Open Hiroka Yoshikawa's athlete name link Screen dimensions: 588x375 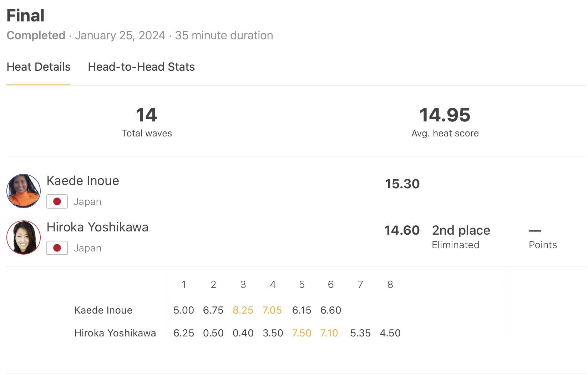[97, 227]
